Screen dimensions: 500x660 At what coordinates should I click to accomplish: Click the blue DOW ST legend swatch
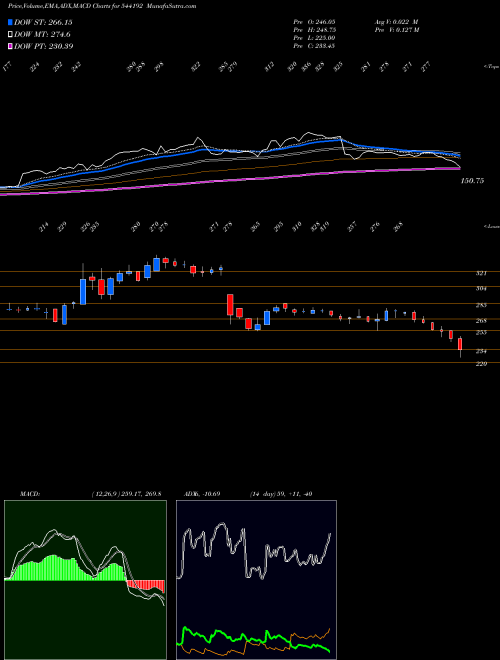10,23
